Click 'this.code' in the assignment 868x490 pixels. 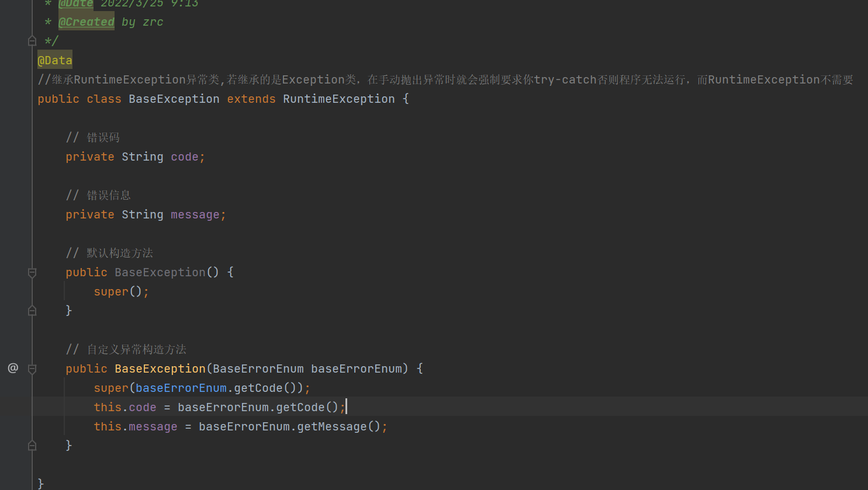point(125,408)
